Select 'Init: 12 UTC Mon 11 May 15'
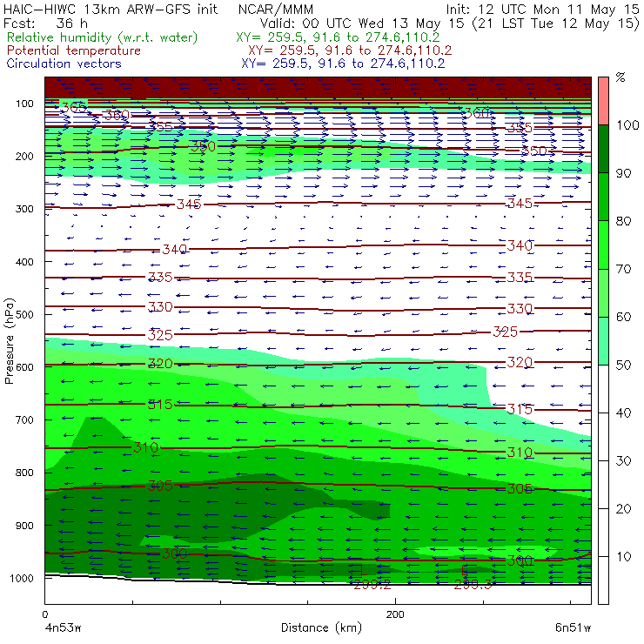The height and width of the screenshot is (644, 644). click(x=542, y=9)
